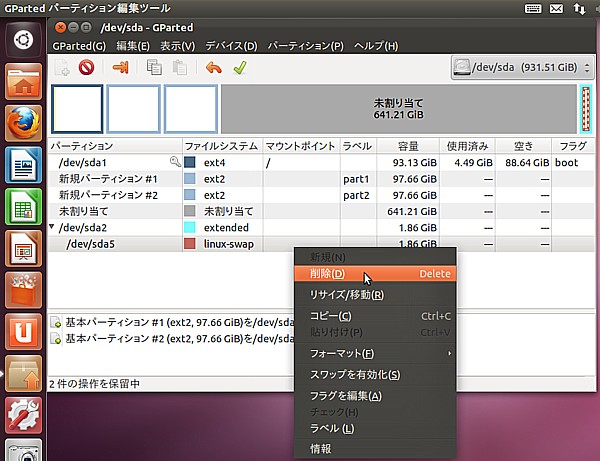Screen dimensions: 600x461
Task: Choose フラグを編集(A) in the context menu
Action: click(375, 396)
